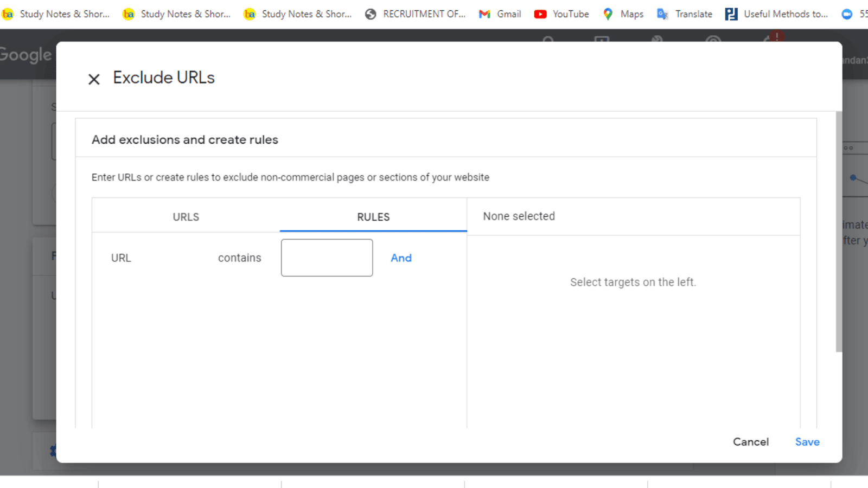Open the Translate bookmark

[684, 14]
